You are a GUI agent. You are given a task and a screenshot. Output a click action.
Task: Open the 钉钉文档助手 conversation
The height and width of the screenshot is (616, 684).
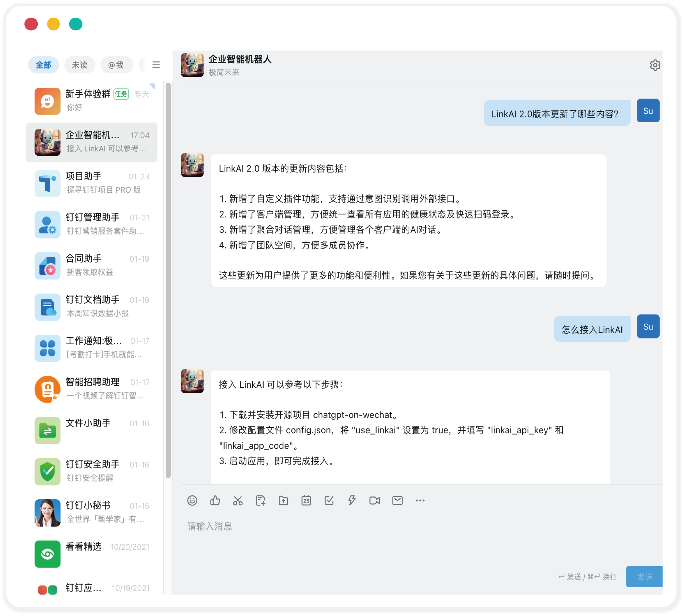pyautogui.click(x=92, y=307)
